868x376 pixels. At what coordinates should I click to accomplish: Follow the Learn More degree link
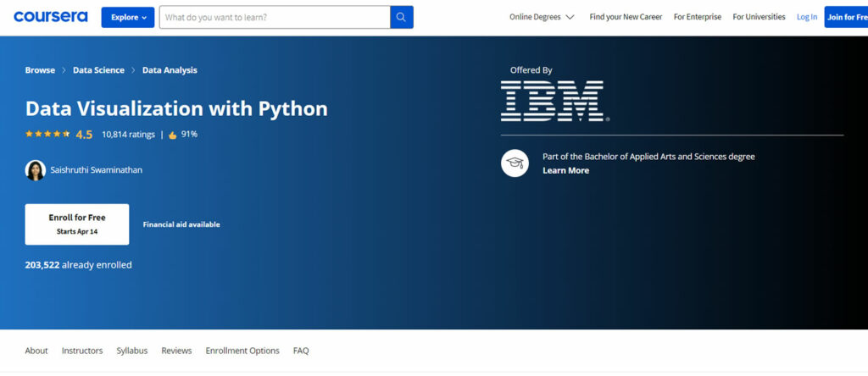point(565,170)
